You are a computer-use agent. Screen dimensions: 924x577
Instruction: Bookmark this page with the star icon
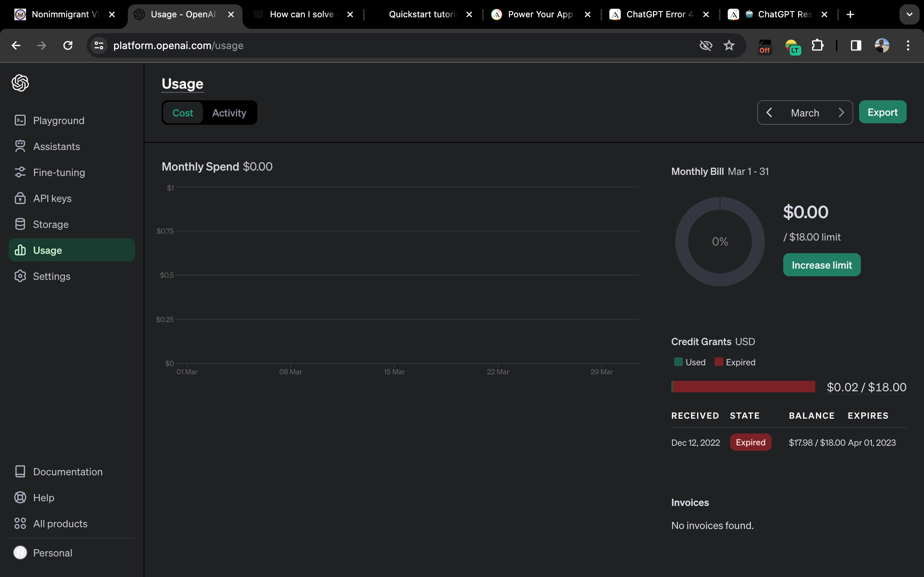click(728, 45)
